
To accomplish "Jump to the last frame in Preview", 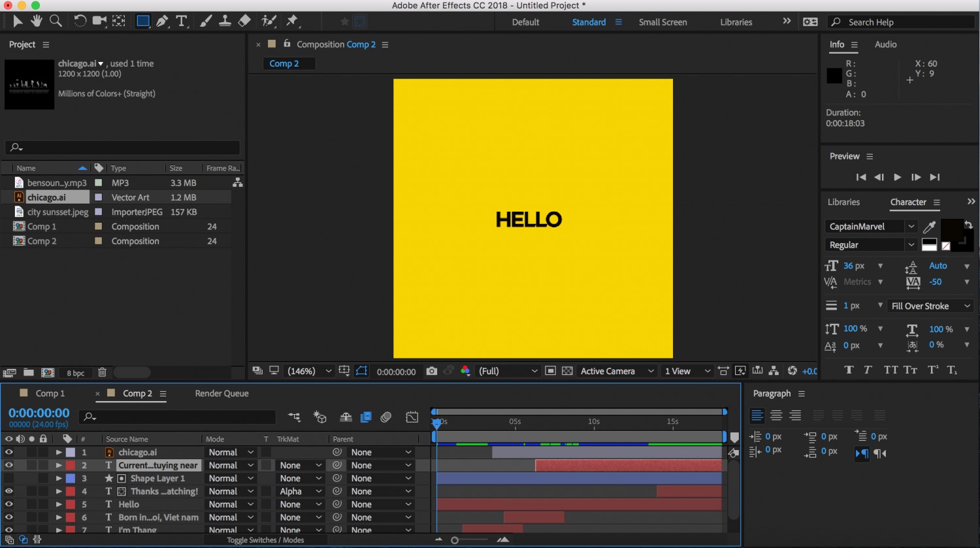I will point(935,177).
